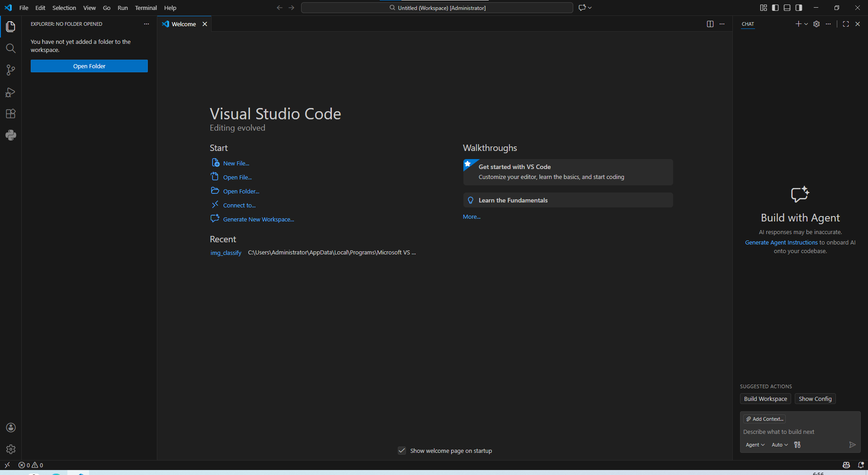Show errors and warnings in status bar
Screen dimensions: 868x475
point(31,465)
